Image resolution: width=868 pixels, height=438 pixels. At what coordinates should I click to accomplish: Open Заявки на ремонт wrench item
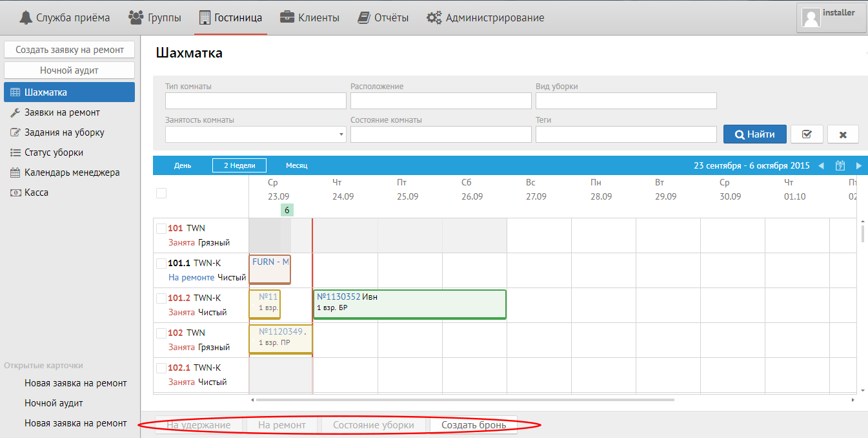62,112
